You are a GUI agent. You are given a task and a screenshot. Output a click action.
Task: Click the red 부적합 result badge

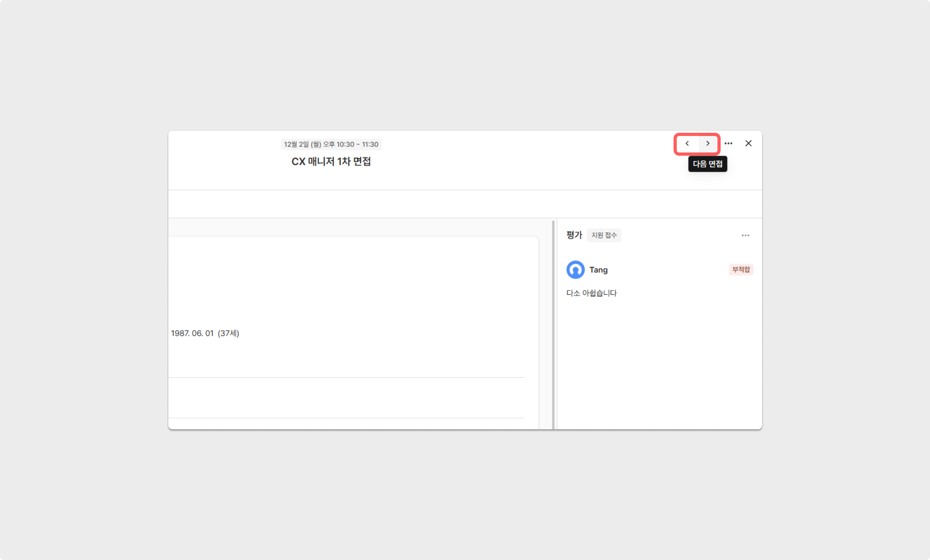click(x=741, y=270)
